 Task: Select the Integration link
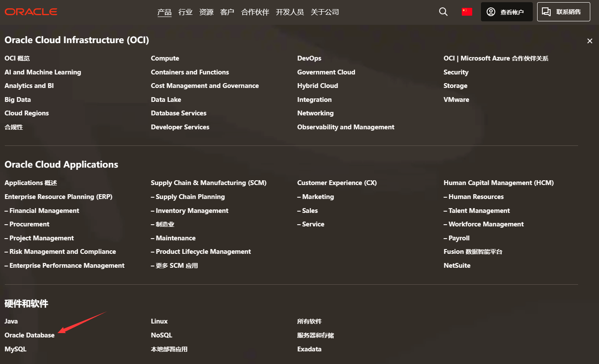315,100
